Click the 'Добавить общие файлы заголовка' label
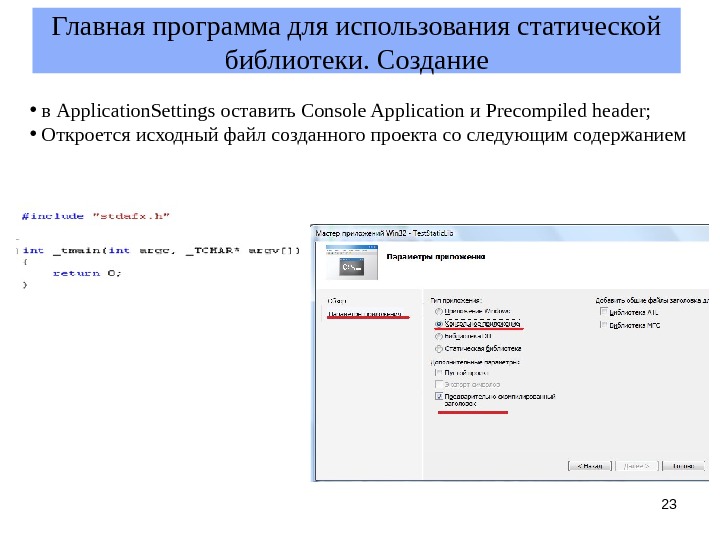 (652, 300)
